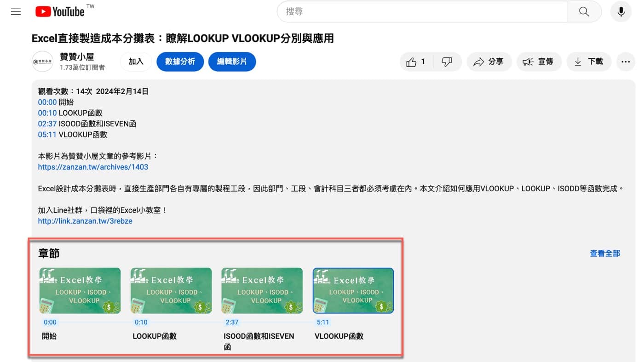Open 數據分析 analytics button

[180, 62]
